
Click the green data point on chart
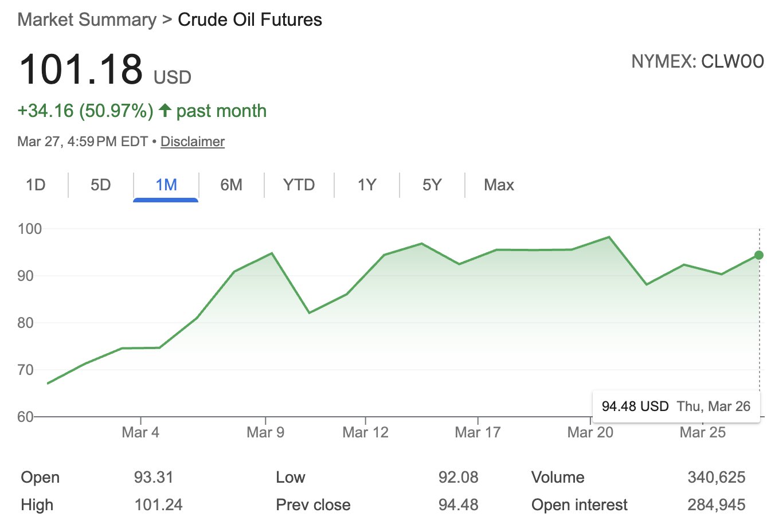[758, 255]
